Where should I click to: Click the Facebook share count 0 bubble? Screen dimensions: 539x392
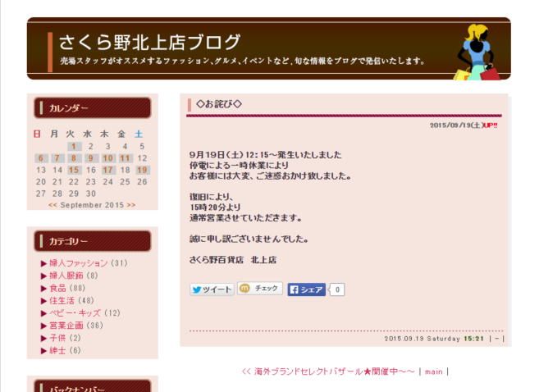[x=337, y=289]
